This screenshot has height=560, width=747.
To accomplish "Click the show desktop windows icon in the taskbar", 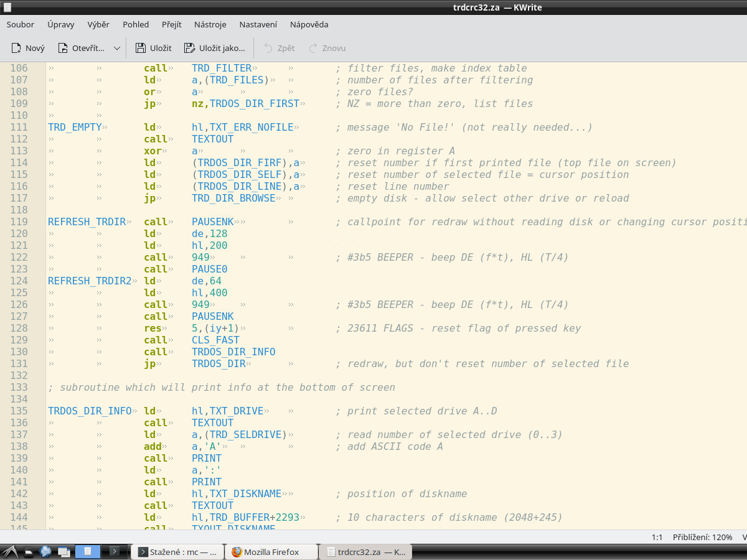I will (x=63, y=551).
